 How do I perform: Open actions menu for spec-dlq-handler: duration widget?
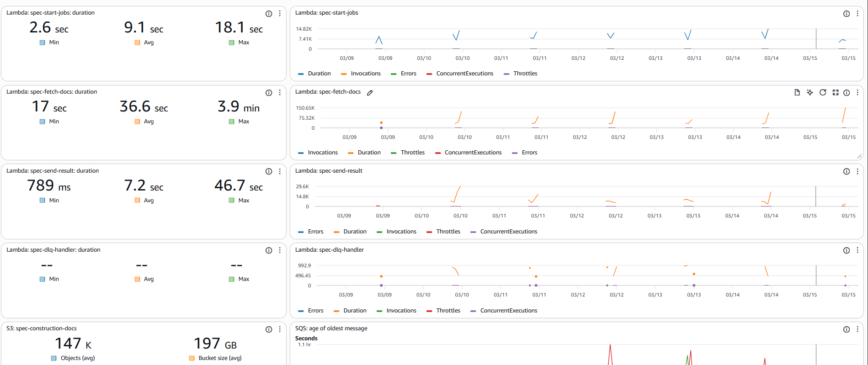(280, 250)
